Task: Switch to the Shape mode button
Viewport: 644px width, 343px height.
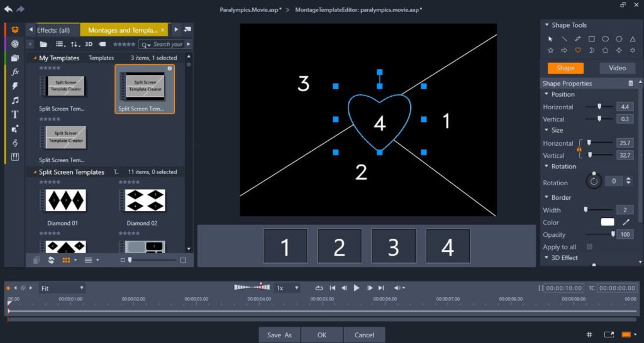Action: (565, 68)
